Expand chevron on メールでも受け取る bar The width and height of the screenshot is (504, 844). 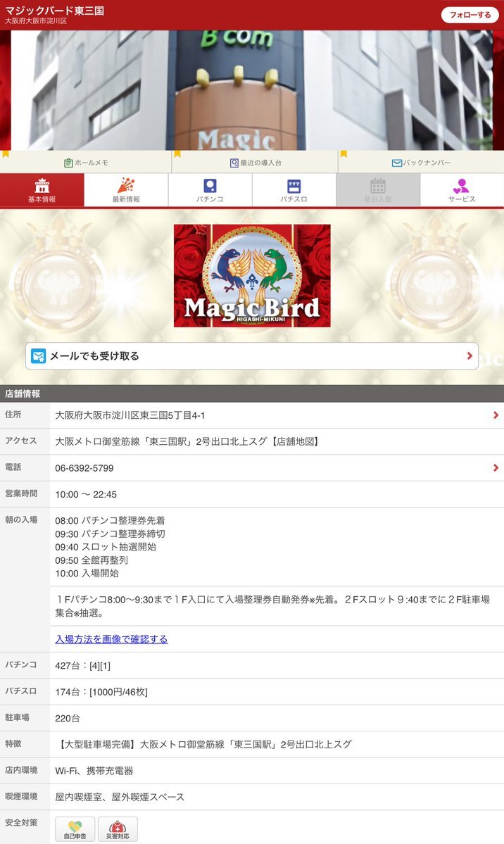[470, 355]
